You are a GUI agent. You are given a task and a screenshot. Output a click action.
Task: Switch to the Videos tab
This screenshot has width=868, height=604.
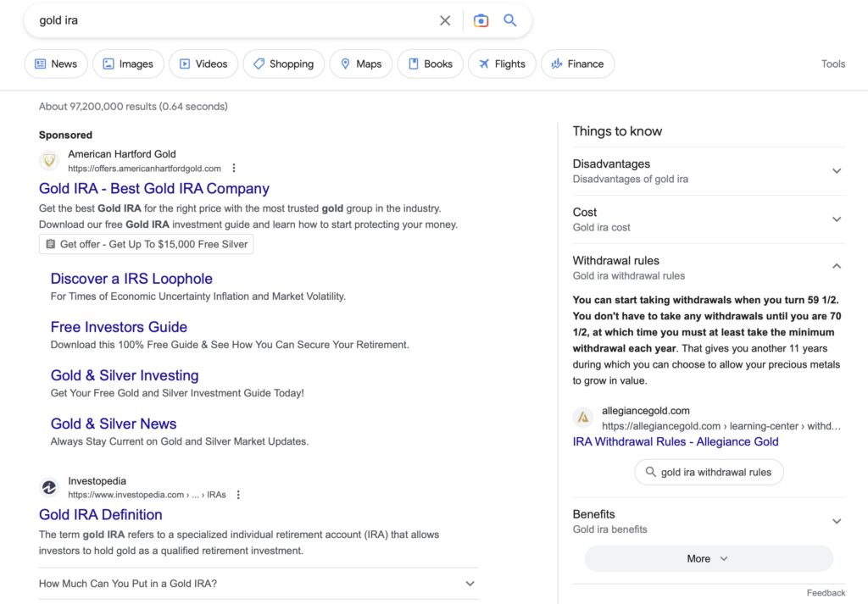pos(203,64)
